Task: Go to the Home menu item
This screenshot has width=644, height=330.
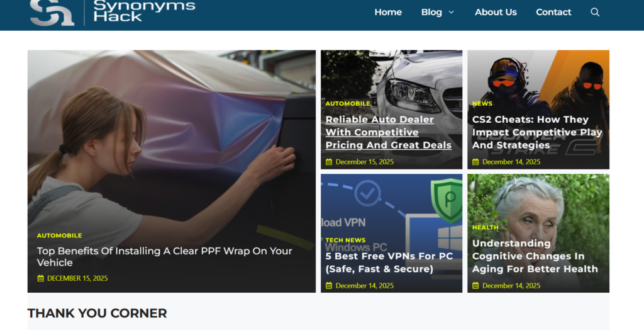Action: pyautogui.click(x=388, y=12)
